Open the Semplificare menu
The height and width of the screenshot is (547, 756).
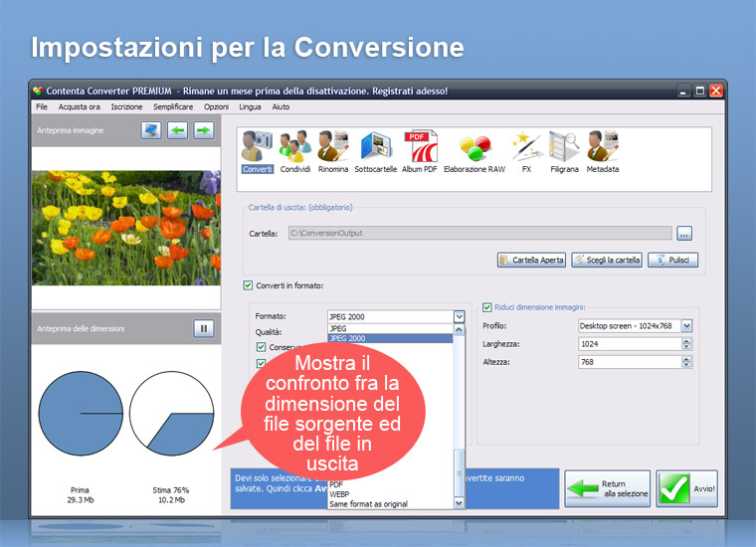(x=173, y=107)
